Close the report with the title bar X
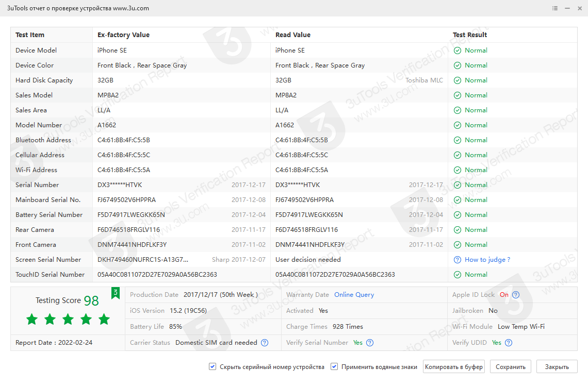Screen dimensions: 588x386 coord(580,8)
